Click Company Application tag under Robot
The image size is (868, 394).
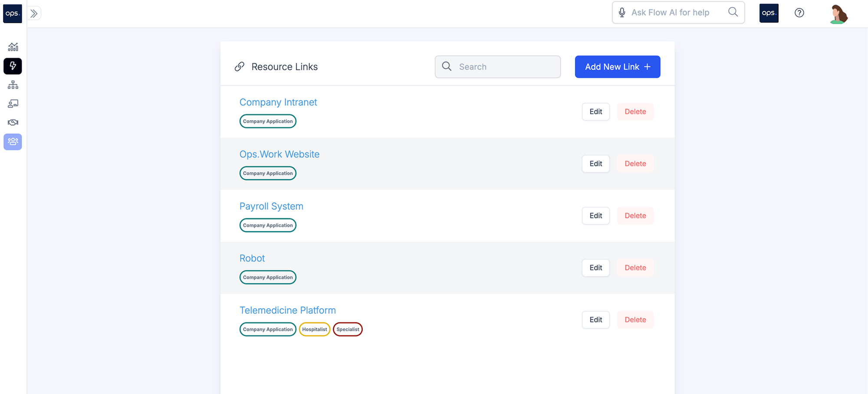click(x=268, y=277)
